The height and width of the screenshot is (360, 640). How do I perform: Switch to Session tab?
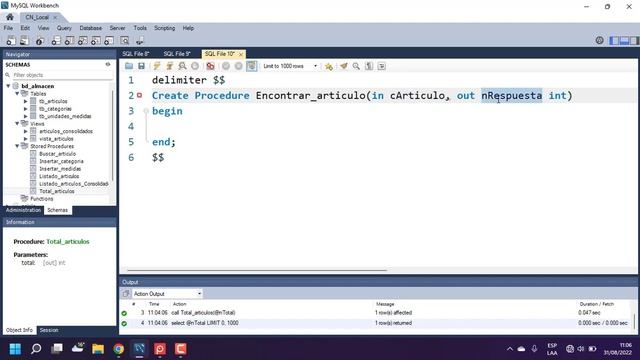tap(49, 330)
